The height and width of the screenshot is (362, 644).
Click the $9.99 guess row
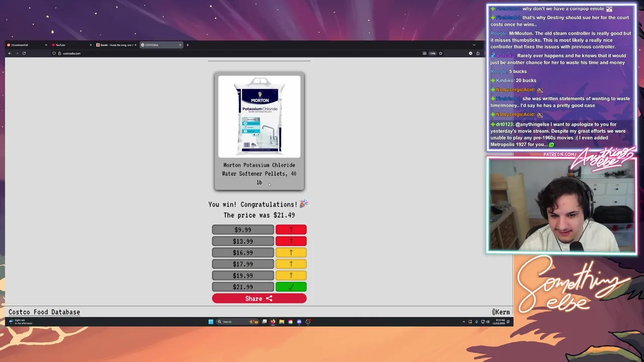click(243, 230)
